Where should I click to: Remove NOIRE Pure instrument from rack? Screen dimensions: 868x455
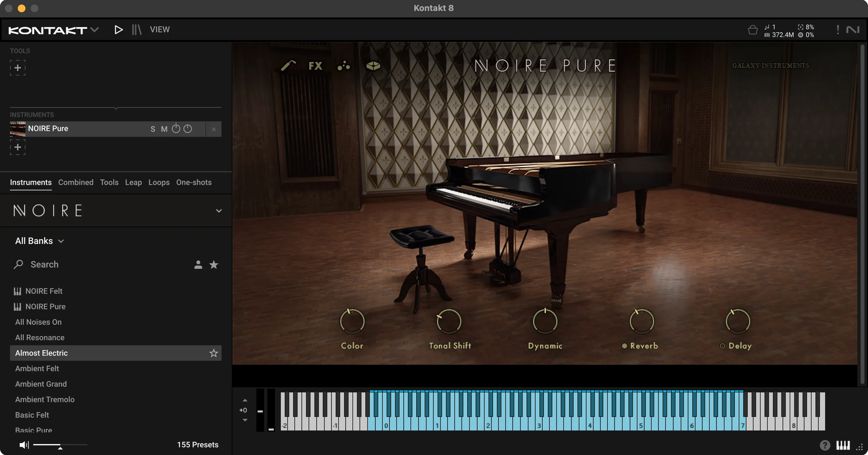[214, 129]
